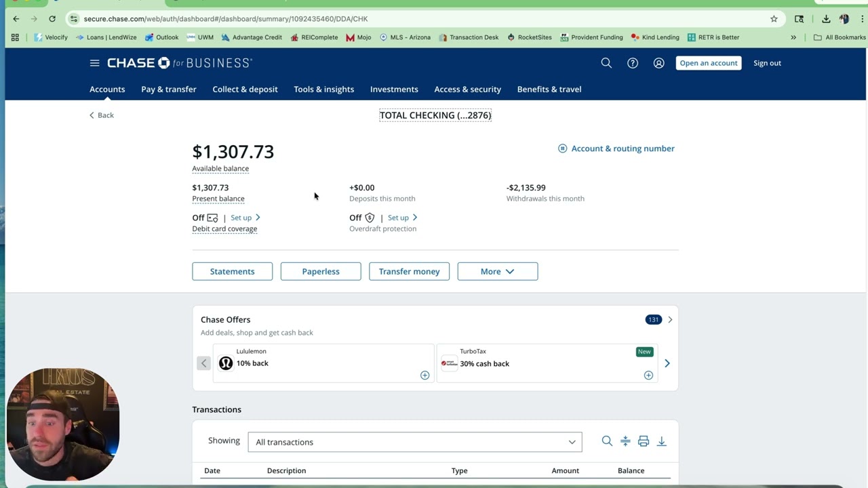Image resolution: width=868 pixels, height=488 pixels.
Task: Click the Sign out link
Action: (x=767, y=63)
